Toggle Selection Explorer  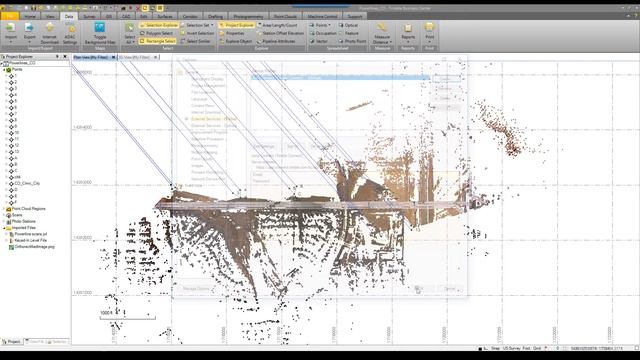tap(159, 25)
